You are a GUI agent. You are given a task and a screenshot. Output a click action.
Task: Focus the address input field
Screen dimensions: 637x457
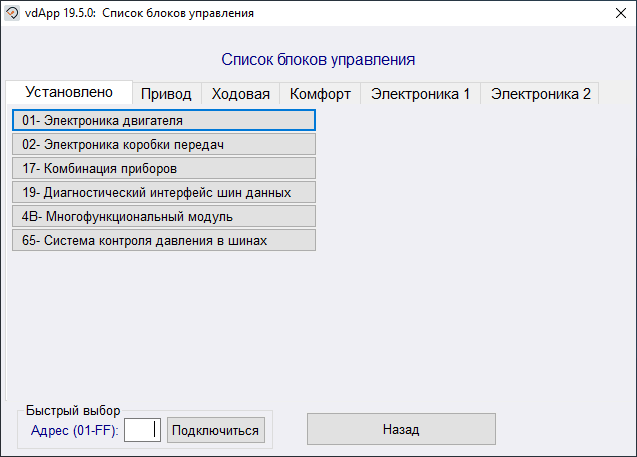(x=142, y=430)
